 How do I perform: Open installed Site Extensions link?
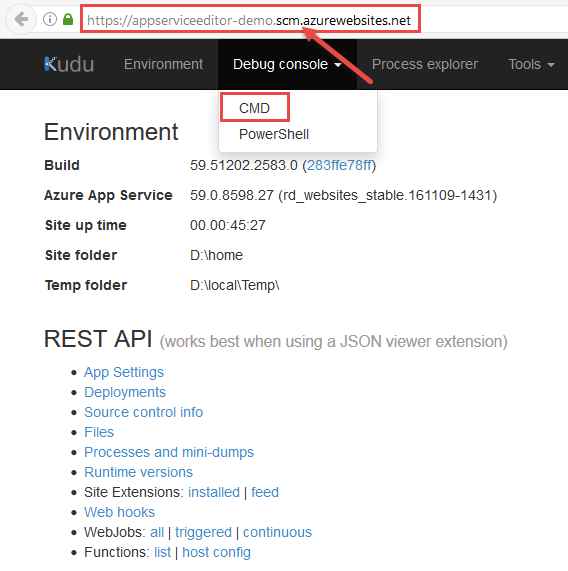point(214,492)
